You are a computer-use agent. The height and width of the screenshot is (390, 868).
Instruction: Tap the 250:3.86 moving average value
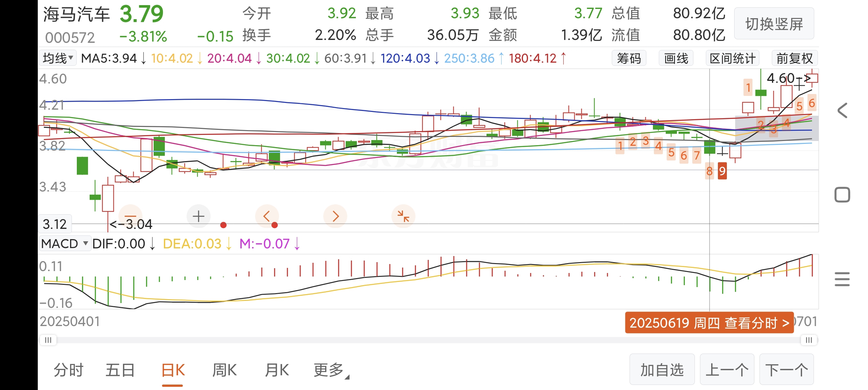click(474, 58)
